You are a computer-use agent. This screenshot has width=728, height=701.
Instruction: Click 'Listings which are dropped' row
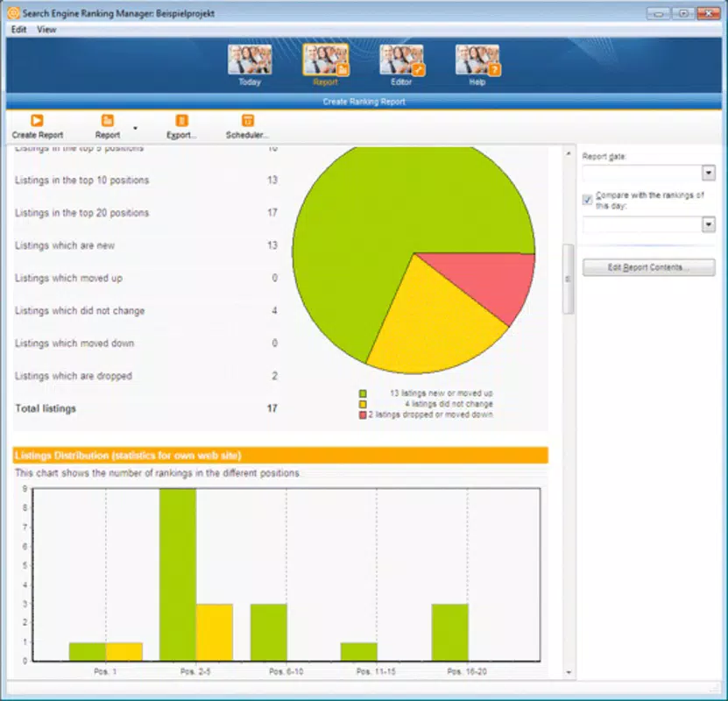pos(146,376)
